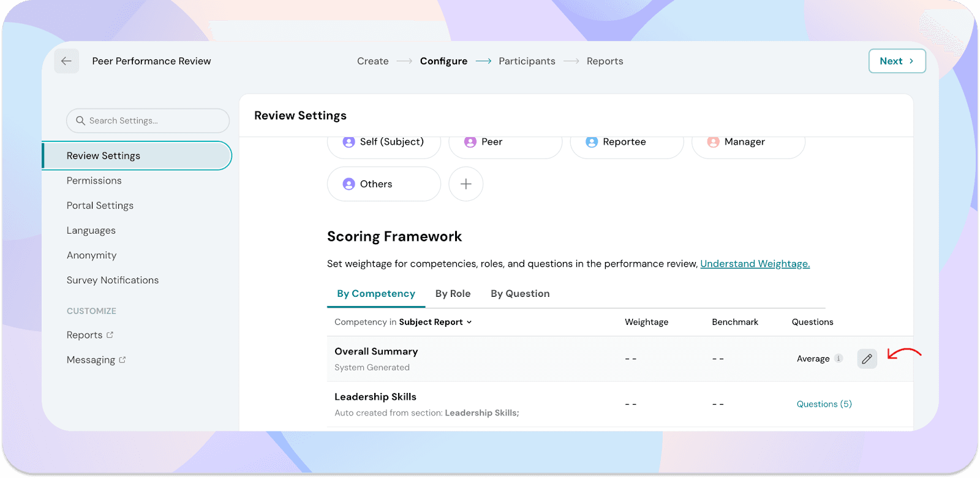The image size is (980, 478).
Task: Open Questions (5) for Leadership Skills
Action: [824, 404]
